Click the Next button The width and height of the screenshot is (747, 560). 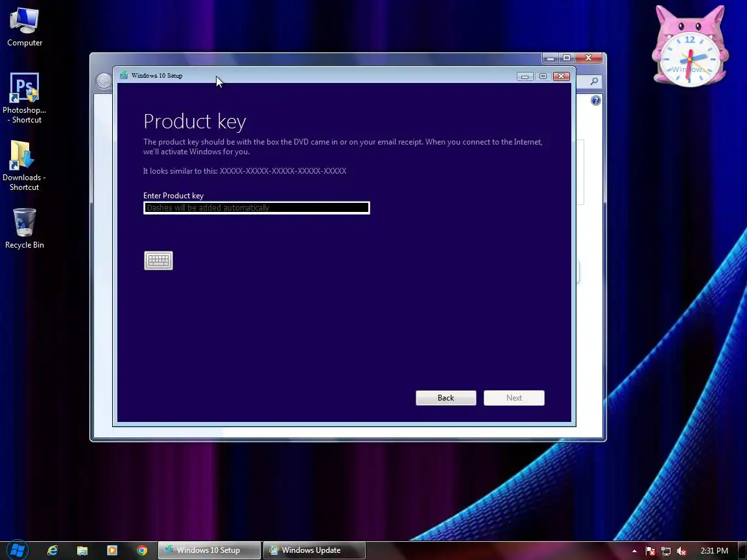point(514,397)
